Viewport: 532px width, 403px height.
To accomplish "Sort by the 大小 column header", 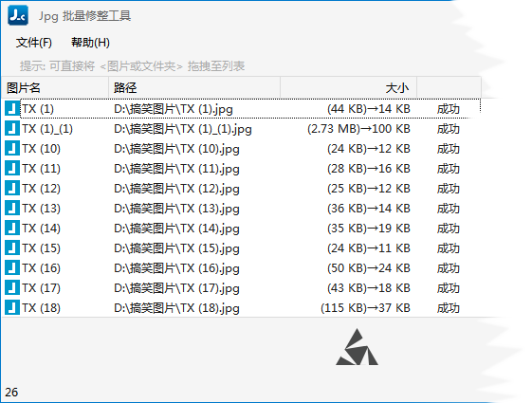I will click(x=348, y=88).
